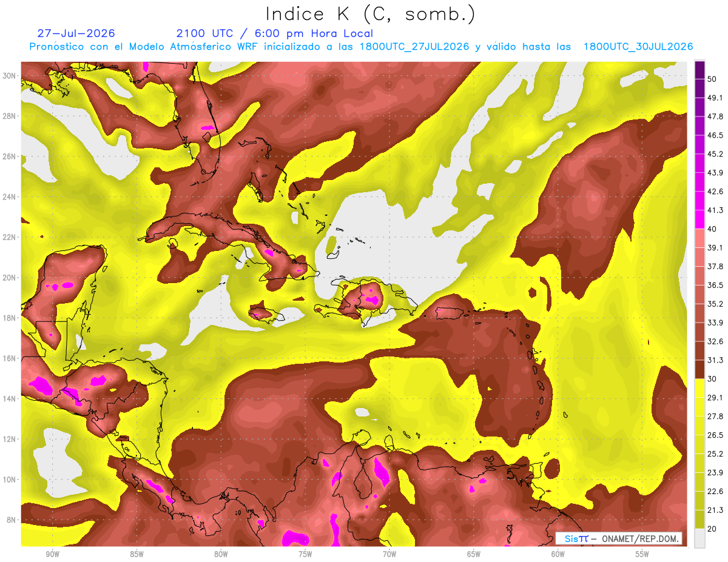Click the colorbar value 29.1
Screen dimensions: 728x562
click(x=715, y=398)
